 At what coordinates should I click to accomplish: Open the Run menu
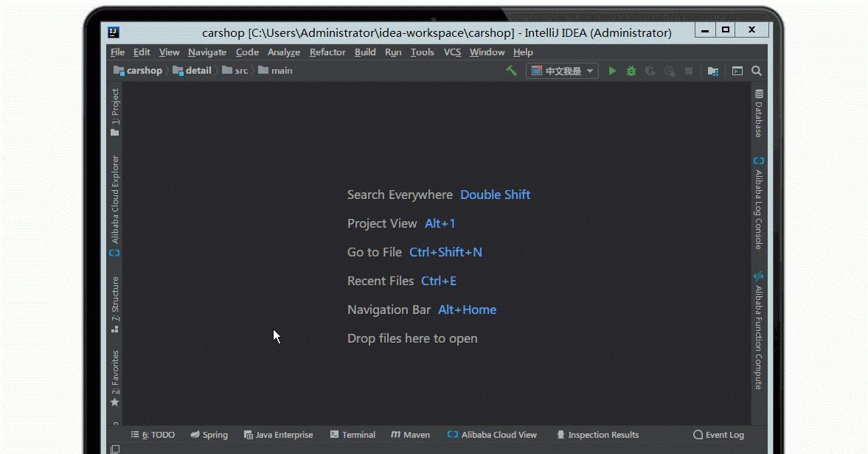pyautogui.click(x=394, y=52)
